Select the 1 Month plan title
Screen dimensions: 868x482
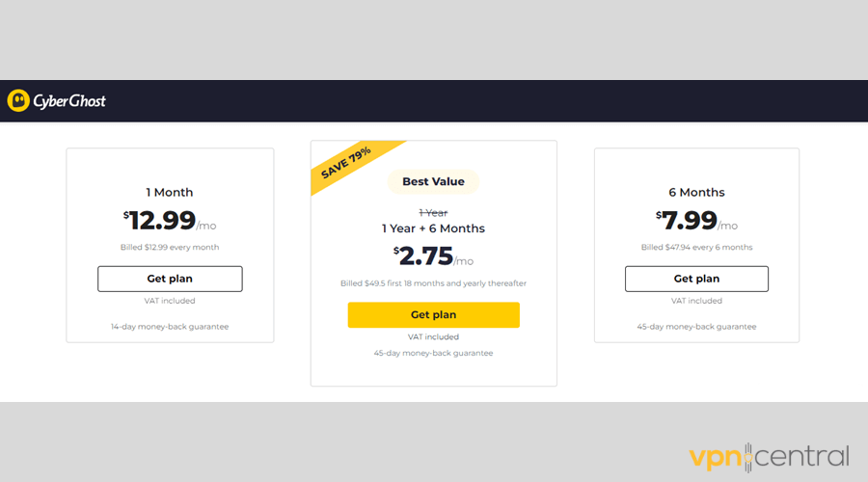(x=170, y=193)
